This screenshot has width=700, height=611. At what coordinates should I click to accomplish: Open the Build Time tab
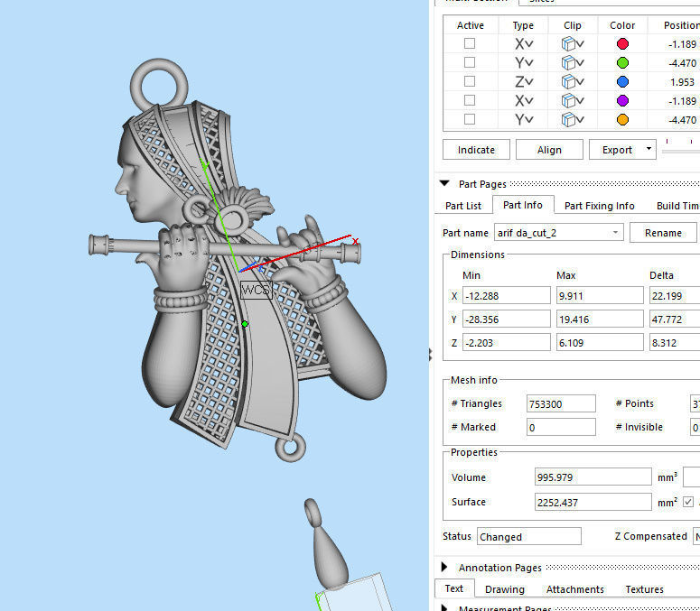tap(677, 206)
